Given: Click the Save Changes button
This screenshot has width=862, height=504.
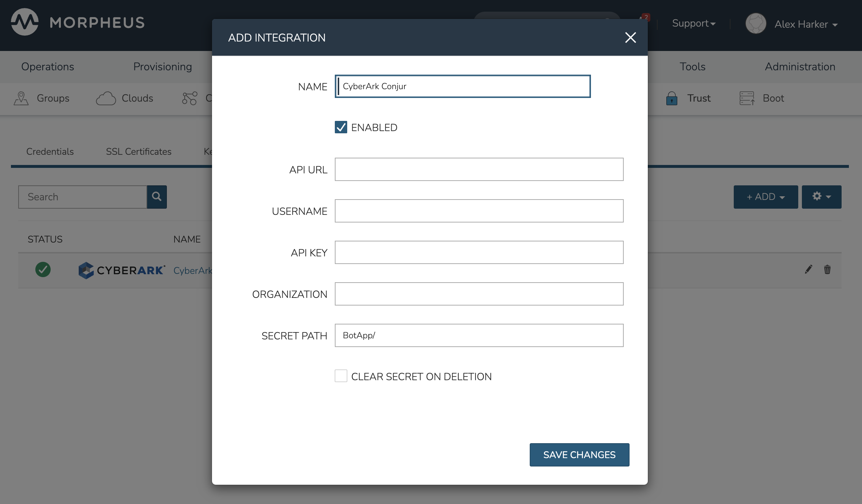Looking at the screenshot, I should tap(579, 455).
